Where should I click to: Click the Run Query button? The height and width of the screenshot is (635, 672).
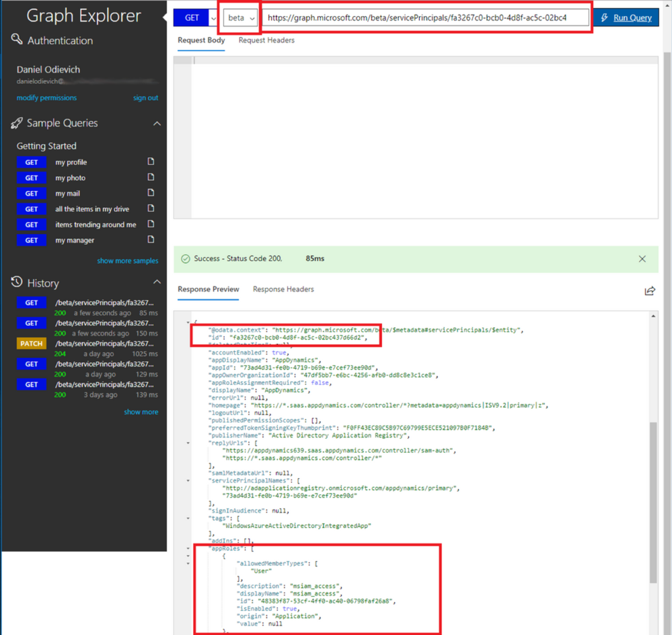[626, 17]
